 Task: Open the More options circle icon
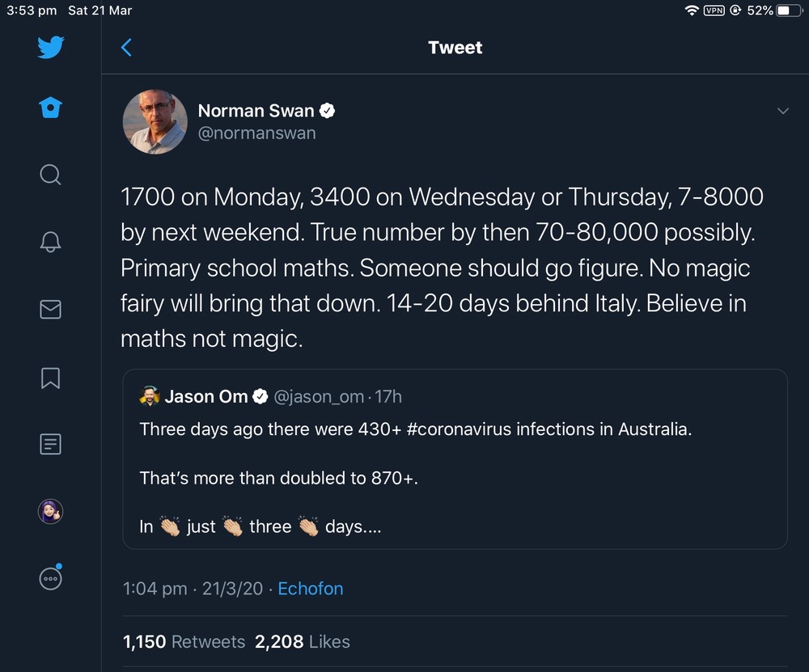50,578
